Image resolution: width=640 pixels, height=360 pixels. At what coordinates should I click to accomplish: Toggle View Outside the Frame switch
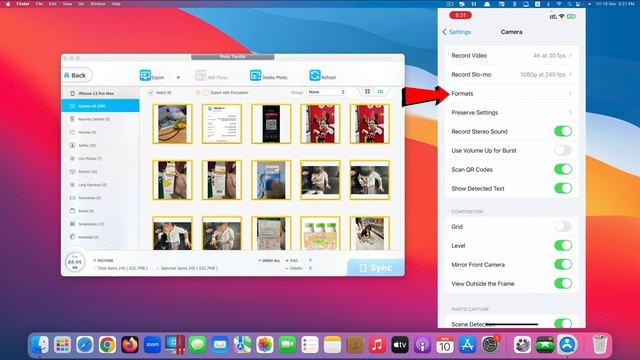(x=563, y=284)
